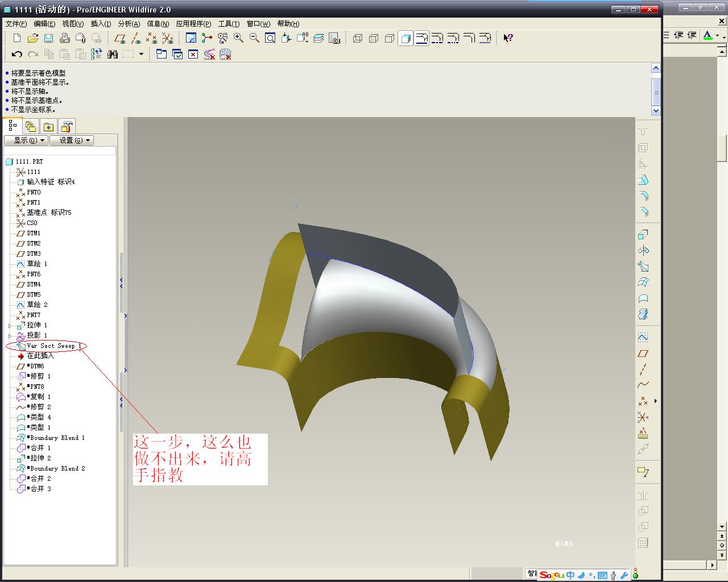Print the model using printer icon
The width and height of the screenshot is (728, 582).
(x=65, y=38)
